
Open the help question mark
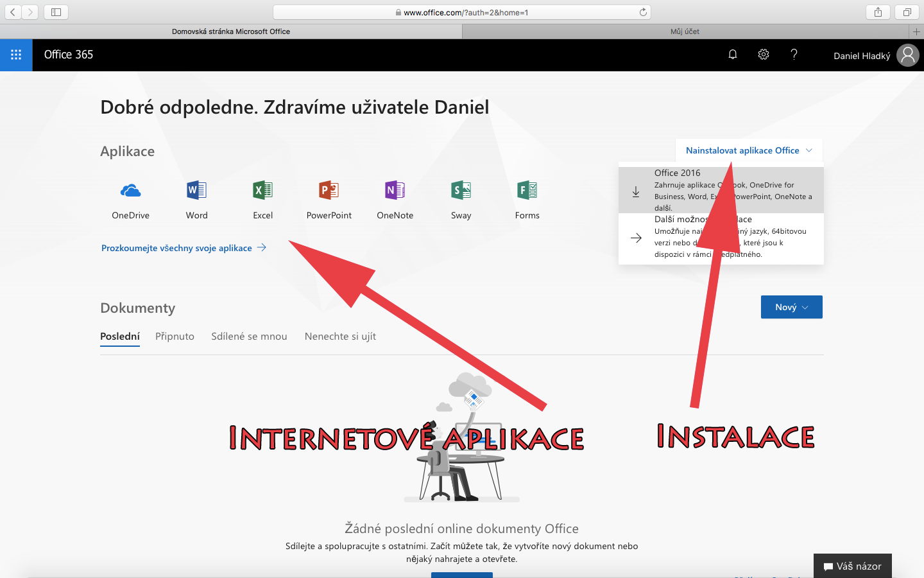click(794, 55)
